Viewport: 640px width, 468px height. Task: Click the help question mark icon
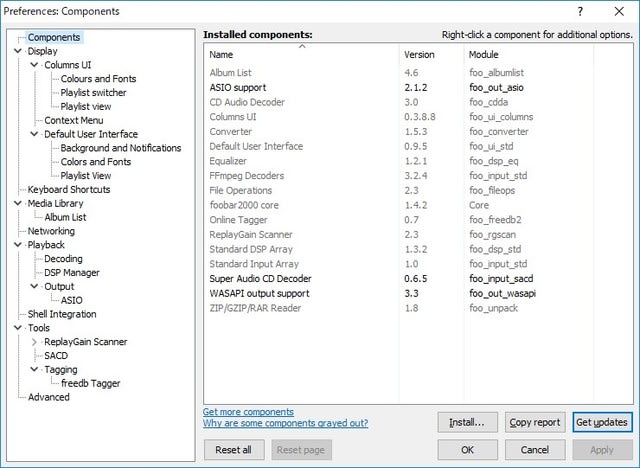coord(580,11)
